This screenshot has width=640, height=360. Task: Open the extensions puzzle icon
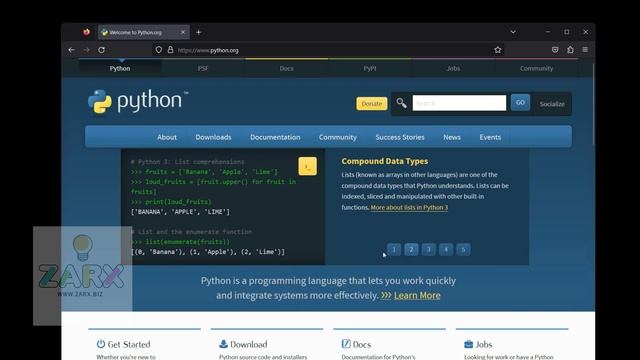[570, 50]
